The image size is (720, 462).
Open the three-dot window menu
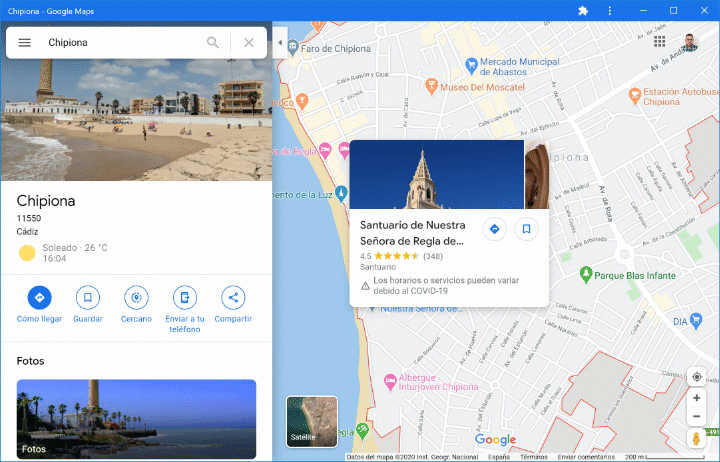tap(610, 11)
